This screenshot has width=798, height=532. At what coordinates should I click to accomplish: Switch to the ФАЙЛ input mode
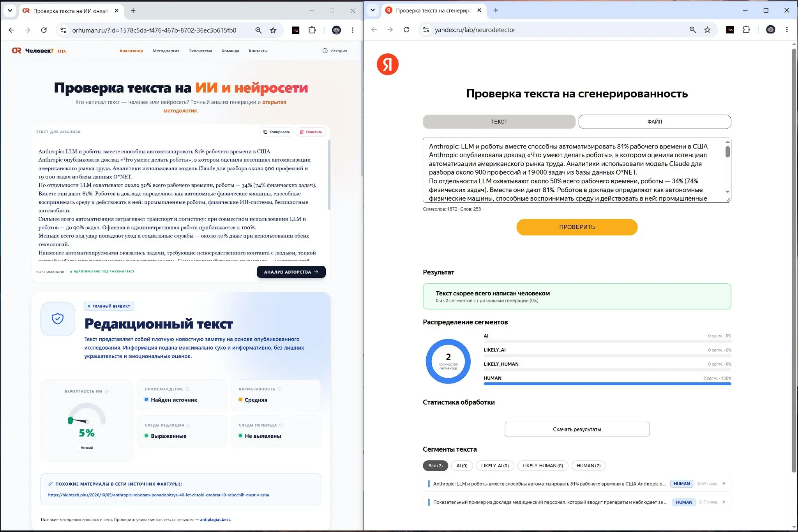click(x=655, y=122)
